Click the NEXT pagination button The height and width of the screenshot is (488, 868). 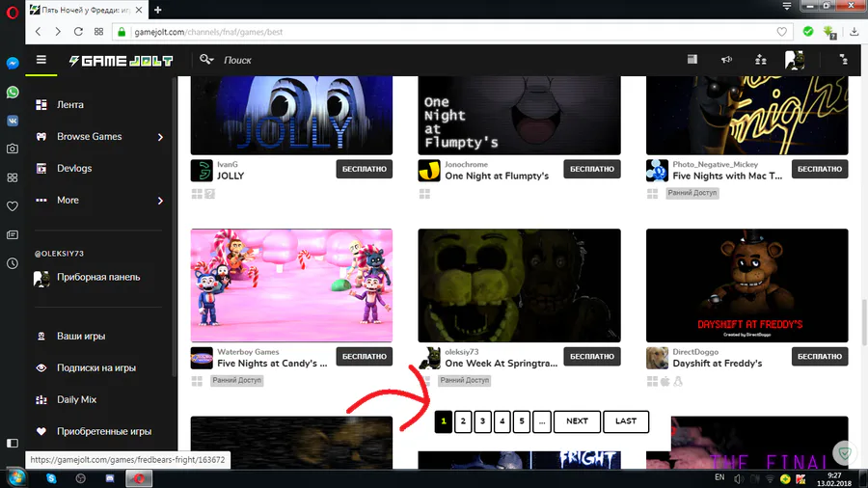[577, 421]
